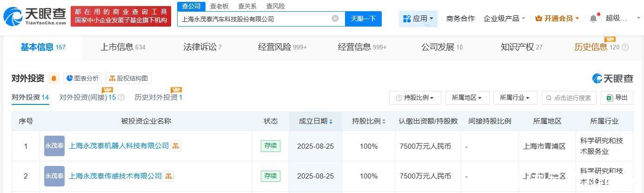Click help icon beside 对外投资(间接)

pyautogui.click(x=121, y=97)
